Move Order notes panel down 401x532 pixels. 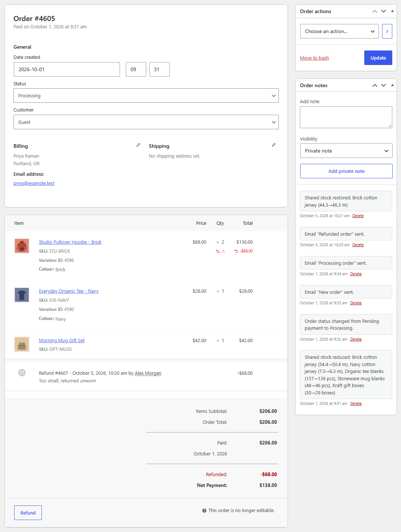click(384, 85)
